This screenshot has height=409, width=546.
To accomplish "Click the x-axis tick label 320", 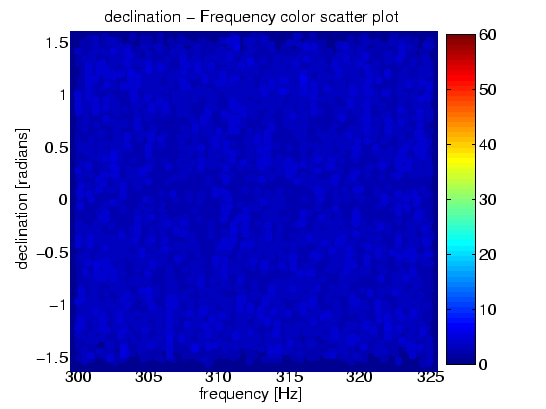I will point(359,377).
